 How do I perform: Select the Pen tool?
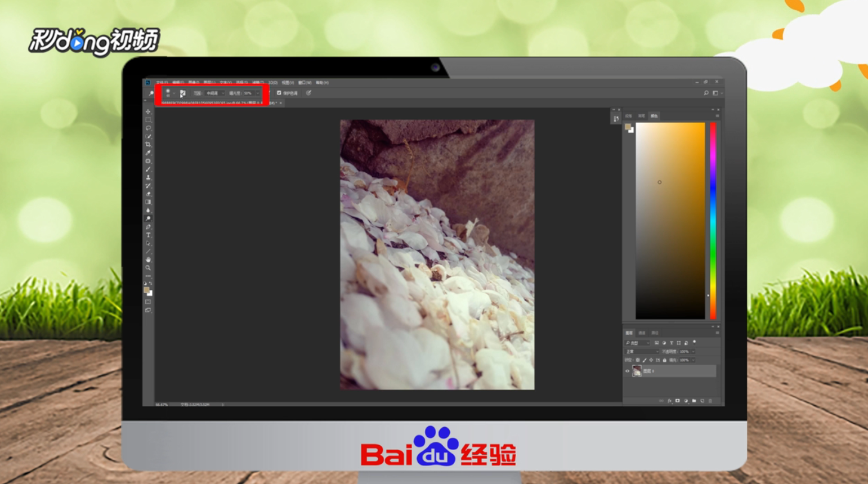pyautogui.click(x=148, y=227)
